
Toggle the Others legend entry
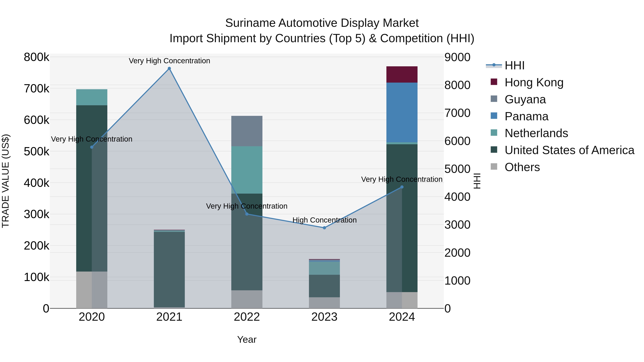click(515, 167)
